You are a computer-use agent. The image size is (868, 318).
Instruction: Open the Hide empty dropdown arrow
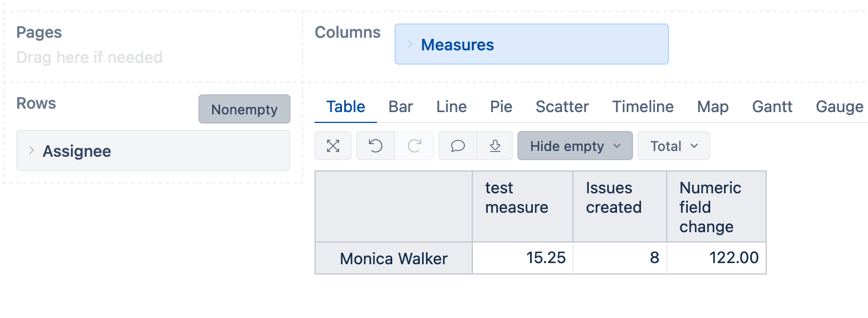(617, 146)
